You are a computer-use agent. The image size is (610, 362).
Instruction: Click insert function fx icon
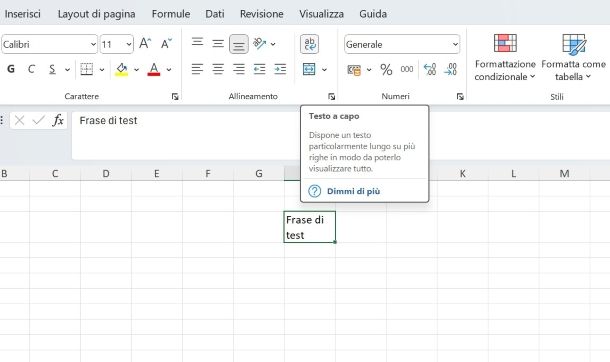pyautogui.click(x=58, y=121)
